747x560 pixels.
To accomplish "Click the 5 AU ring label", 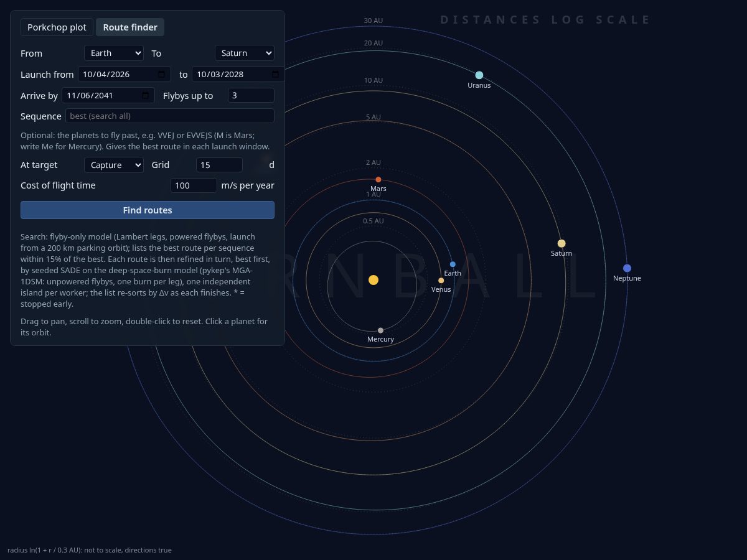I will [x=374, y=117].
